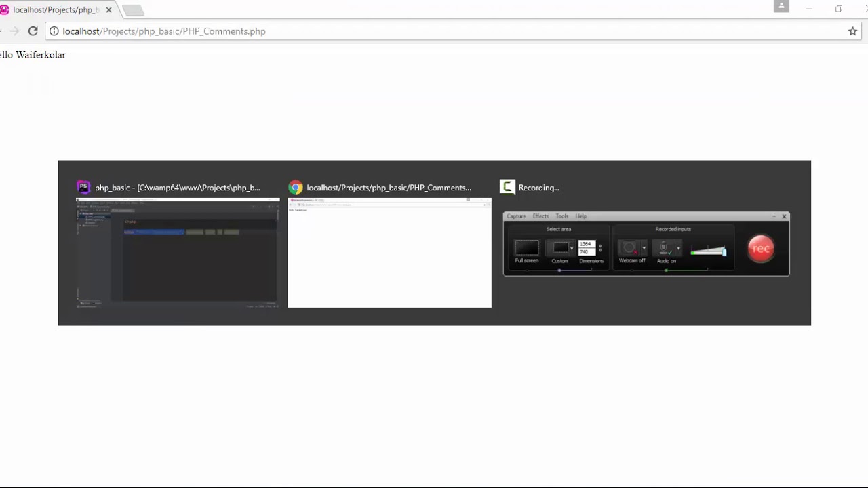Close the localhost browser tab
Screen dimensions: 868x488
tap(108, 10)
